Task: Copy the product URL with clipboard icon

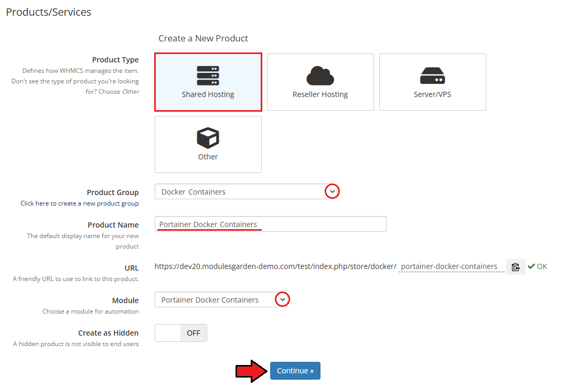Action: pyautogui.click(x=516, y=266)
